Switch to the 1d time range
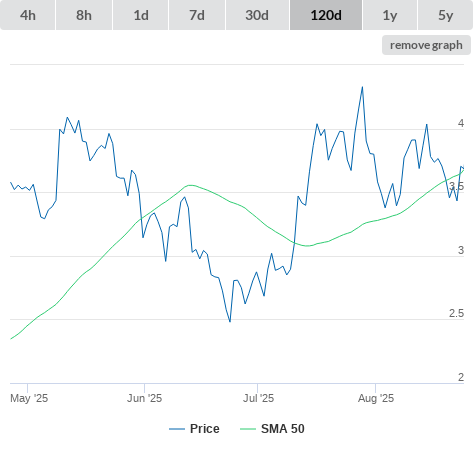 (x=141, y=15)
